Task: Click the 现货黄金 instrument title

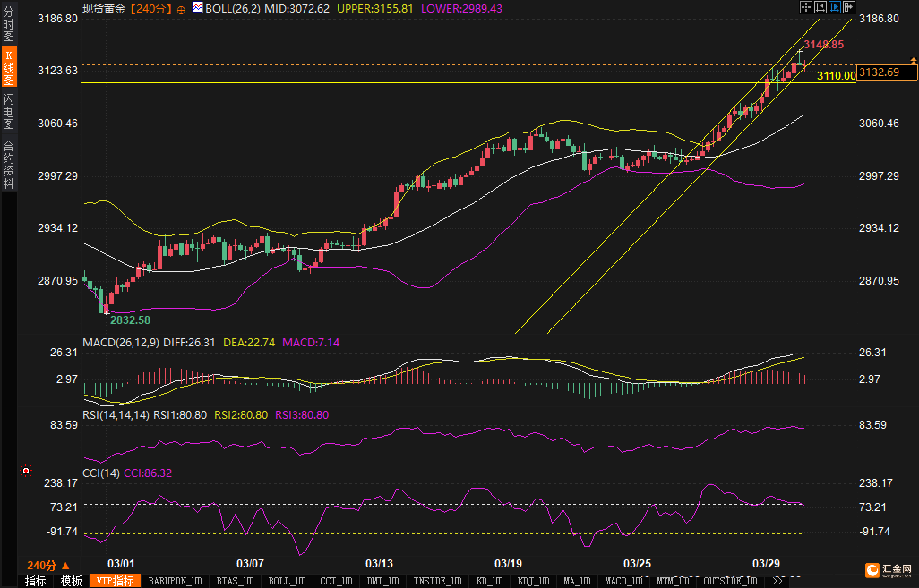Action: pos(104,9)
